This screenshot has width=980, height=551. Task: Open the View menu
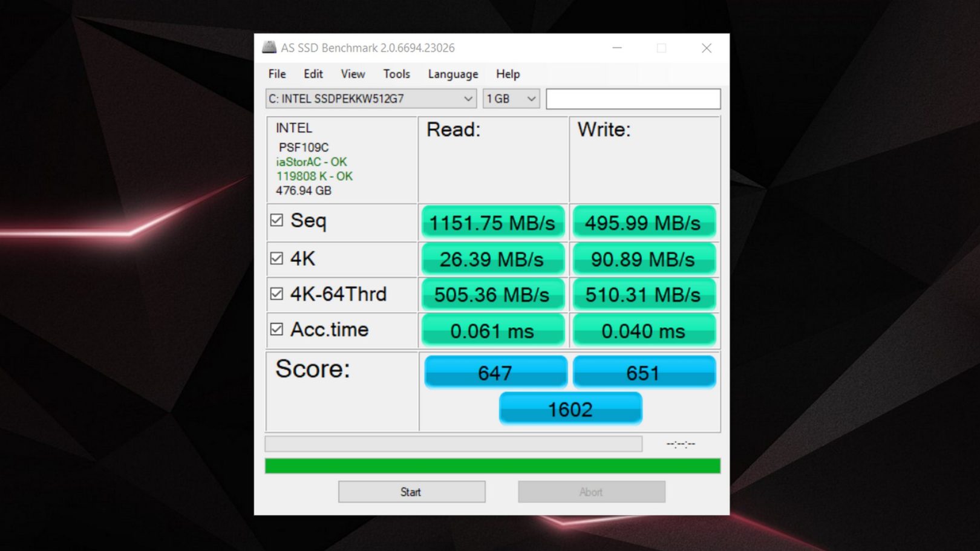pyautogui.click(x=353, y=74)
